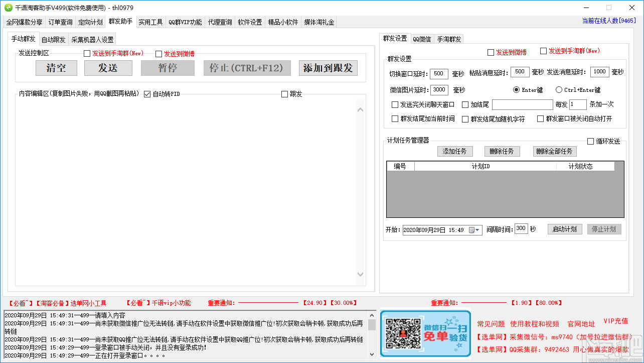Select the Enter键 radio button
644x363 pixels.
(x=516, y=90)
